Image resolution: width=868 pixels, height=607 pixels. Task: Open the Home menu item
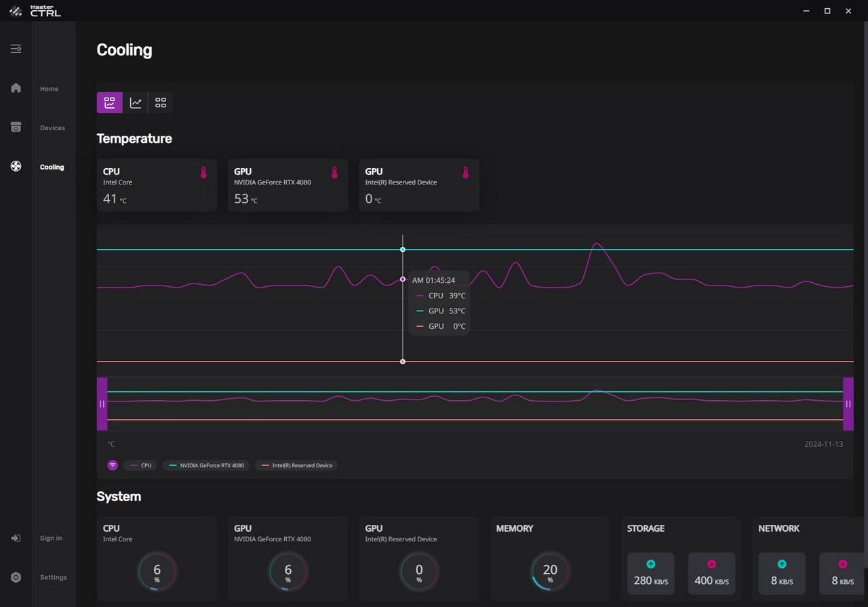[x=50, y=89]
